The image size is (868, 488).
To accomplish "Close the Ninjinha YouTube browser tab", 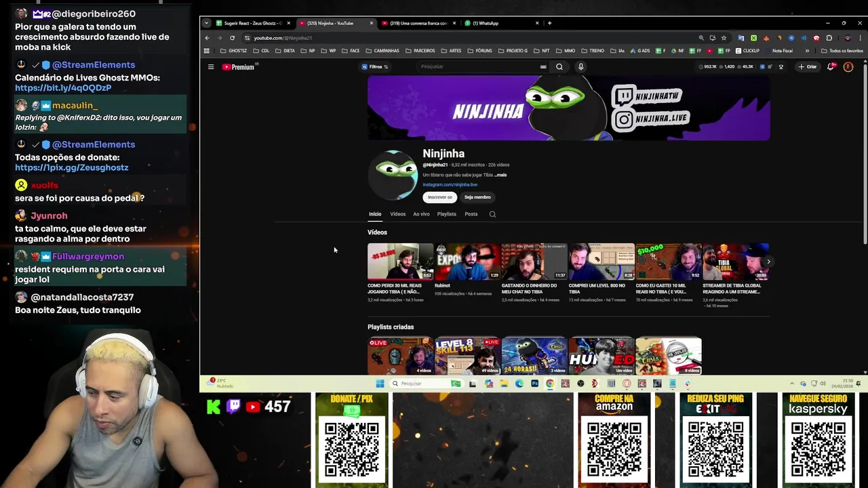I will click(x=371, y=23).
